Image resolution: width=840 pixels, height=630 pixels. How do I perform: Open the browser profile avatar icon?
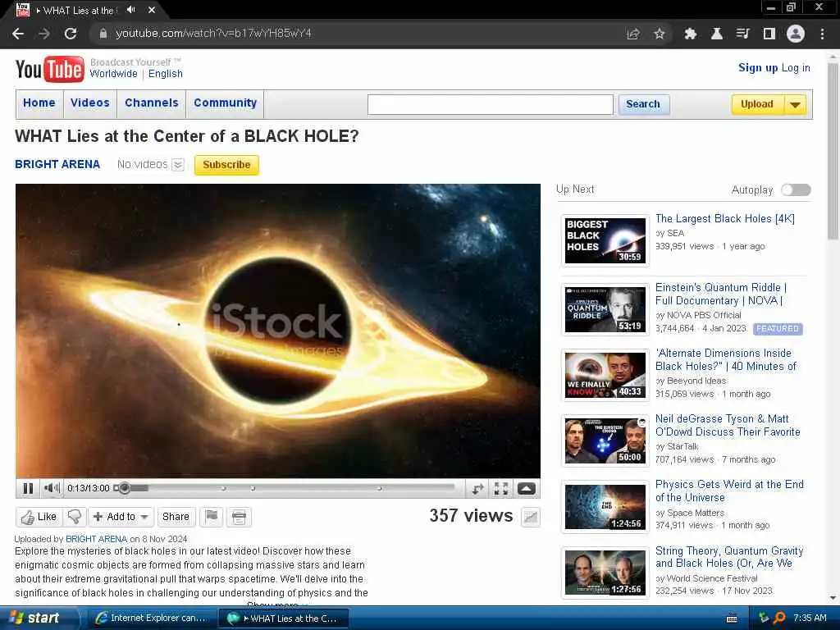(x=796, y=34)
